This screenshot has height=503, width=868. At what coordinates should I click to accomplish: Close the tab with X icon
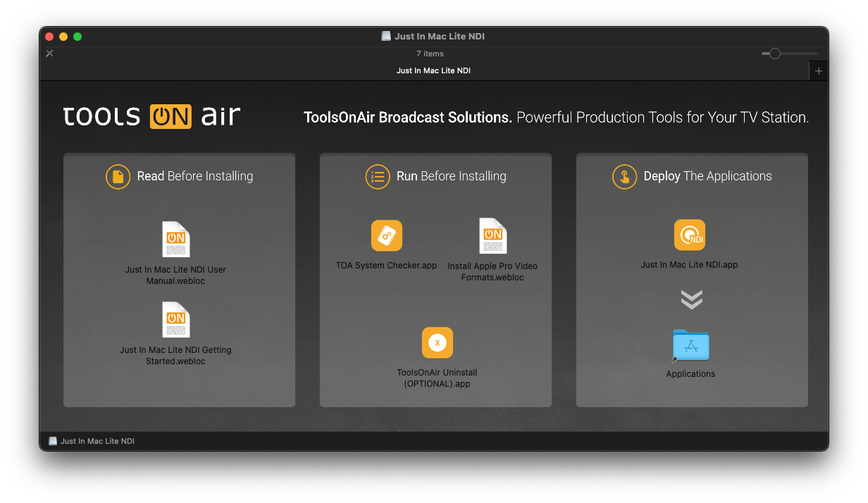[49, 54]
